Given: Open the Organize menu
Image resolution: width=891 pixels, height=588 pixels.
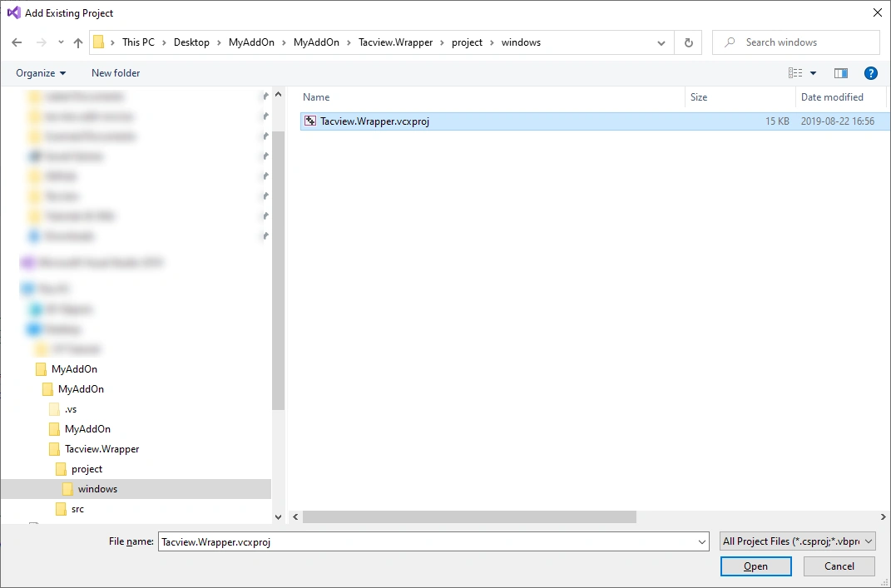Looking at the screenshot, I should [41, 73].
